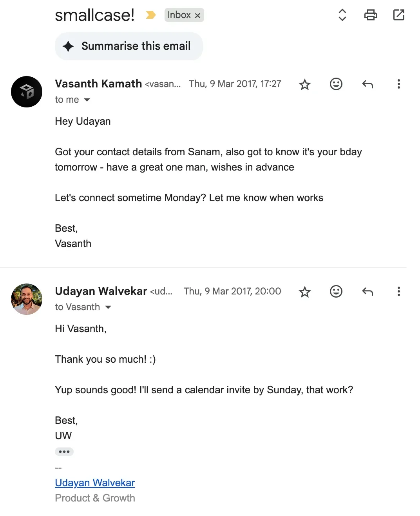Open more options for Vasanth's message
The image size is (420, 516).
click(x=399, y=84)
